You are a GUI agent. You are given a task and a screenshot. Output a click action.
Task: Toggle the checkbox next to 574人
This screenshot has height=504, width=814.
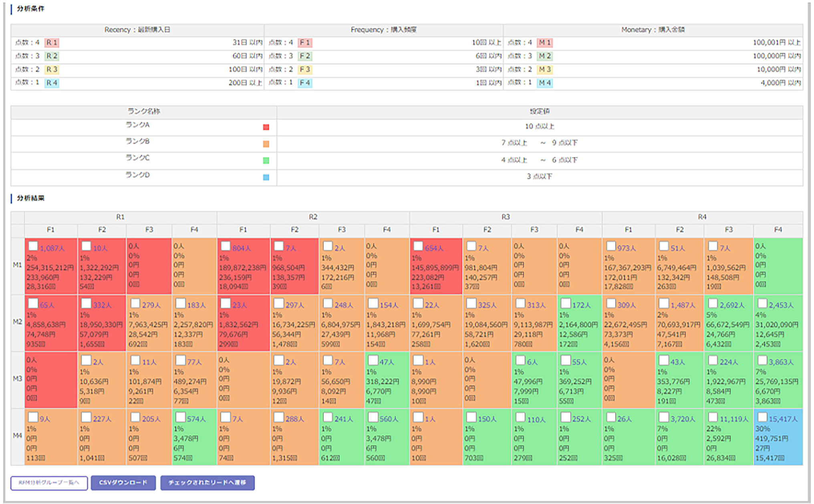pos(181,417)
